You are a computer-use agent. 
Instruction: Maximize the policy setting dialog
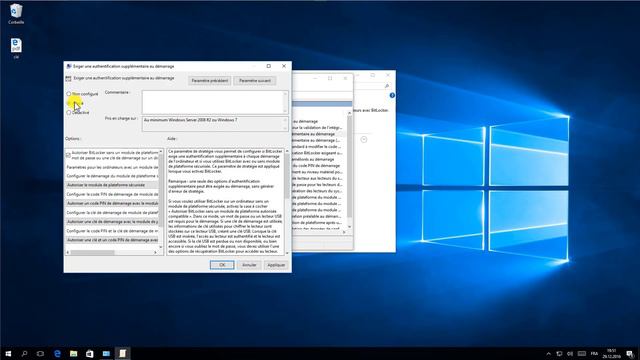269,66
